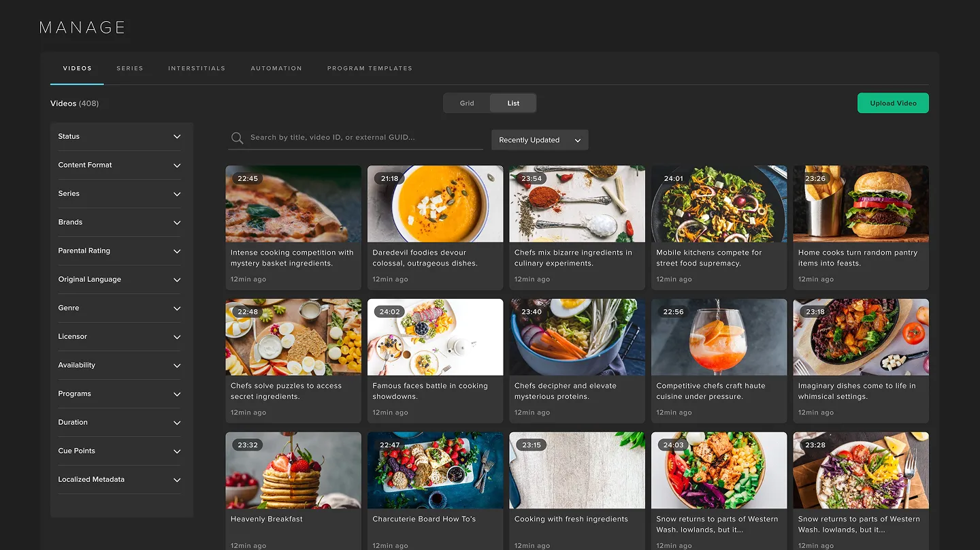Screen dimensions: 980x550
Task: Open the wooden board thumbnail 23:15
Action: (577, 470)
